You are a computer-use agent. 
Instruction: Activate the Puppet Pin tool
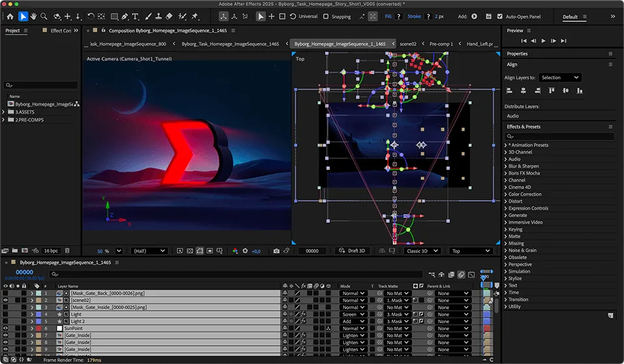pos(194,16)
